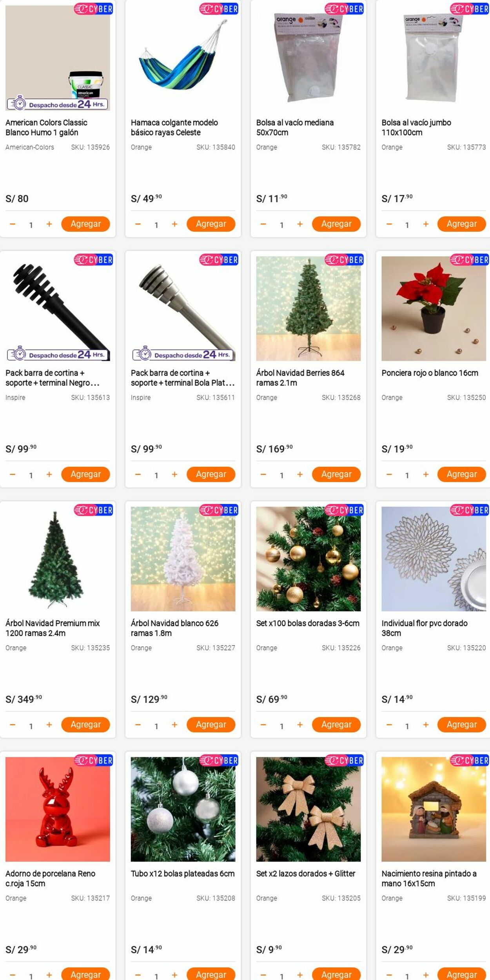Select quantity field for Árbol Navidad Berries
490x980 pixels.
281,475
